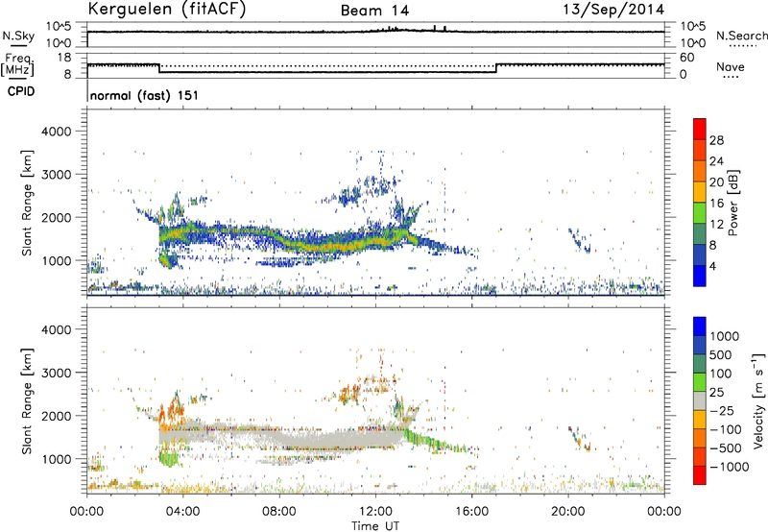The width and height of the screenshot is (768, 532).
Task: Click the yellow segment of power colorbar
Action: [x=700, y=191]
